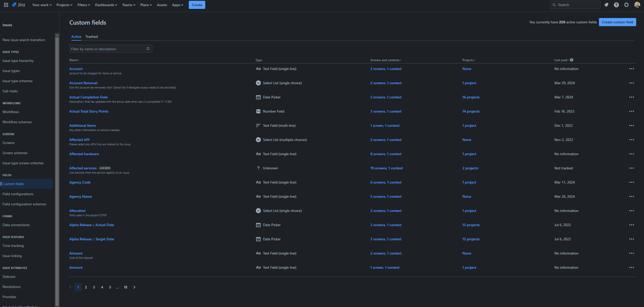644x307 pixels.
Task: Open more actions for Alpha Release Target Date
Action: click(631, 239)
